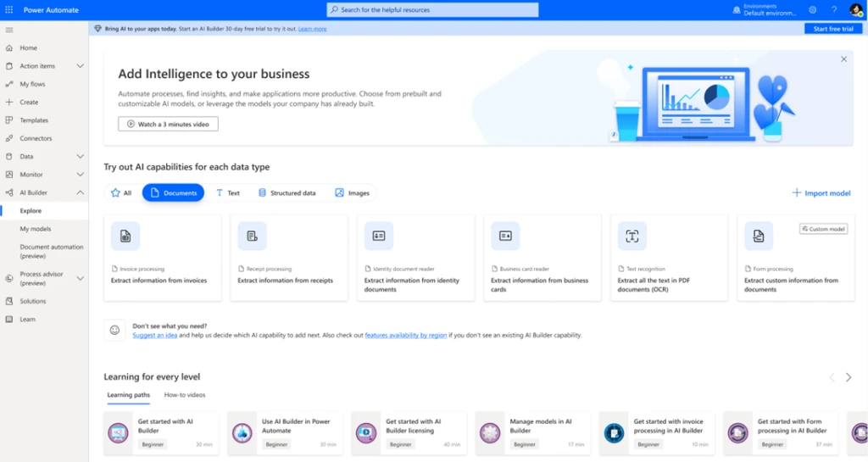Select the Images data type filter
The width and height of the screenshot is (868, 462).
coord(352,193)
